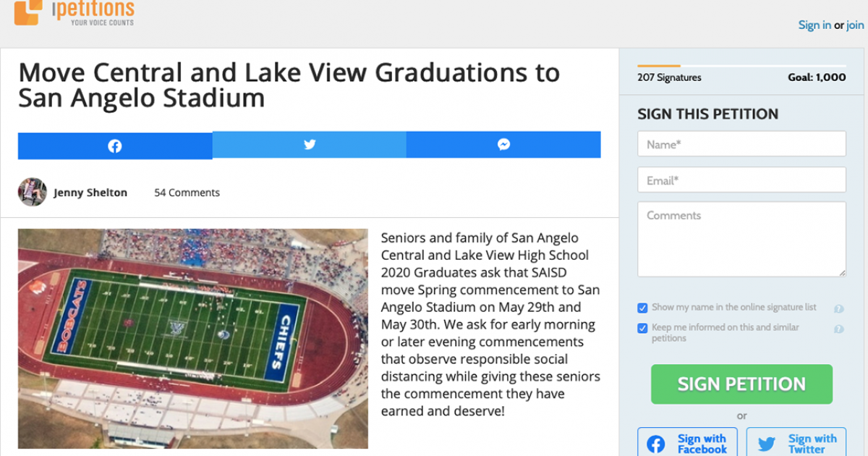
Task: Sign with Twitter
Action: point(796,442)
